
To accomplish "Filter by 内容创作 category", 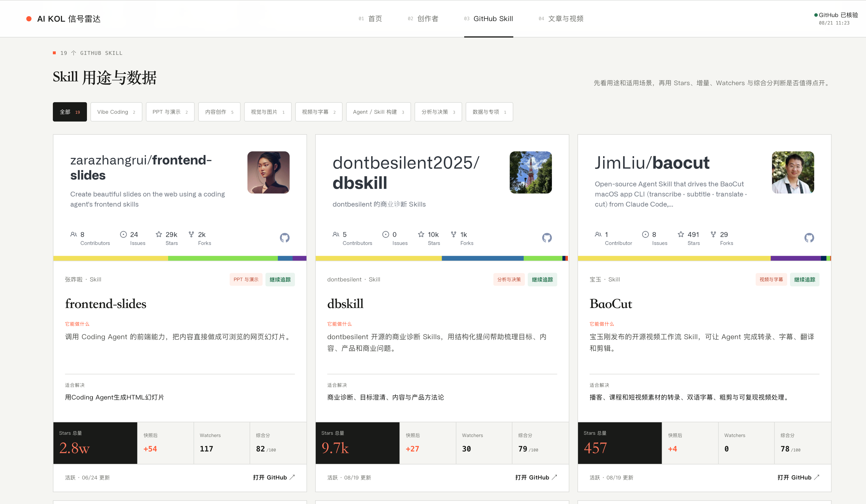I will tap(219, 112).
